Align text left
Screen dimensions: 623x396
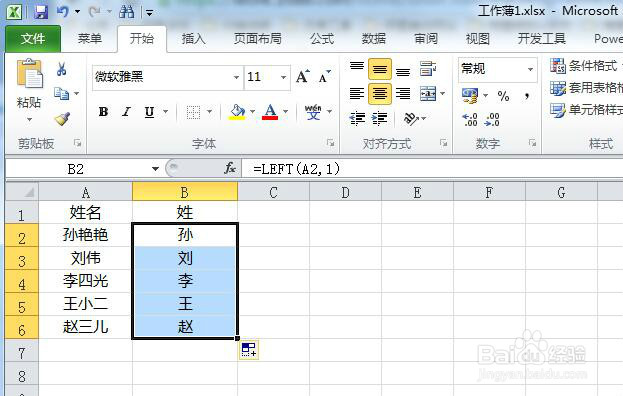coord(356,94)
